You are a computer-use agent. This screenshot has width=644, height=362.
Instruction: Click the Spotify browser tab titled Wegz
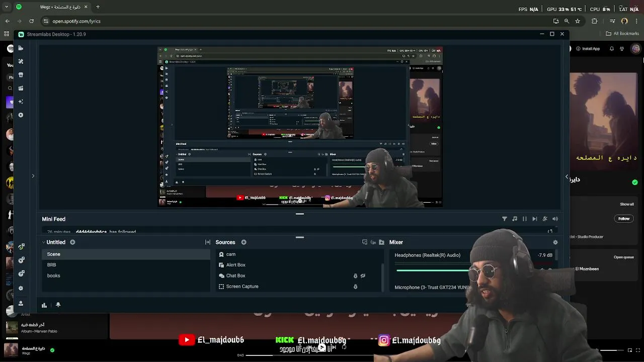53,7
